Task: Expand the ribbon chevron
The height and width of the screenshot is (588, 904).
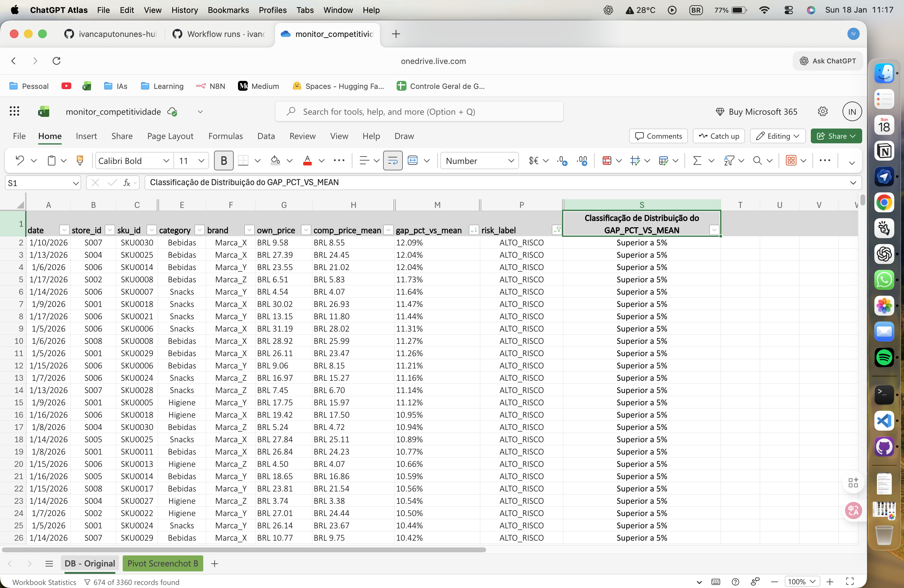Action: click(852, 163)
